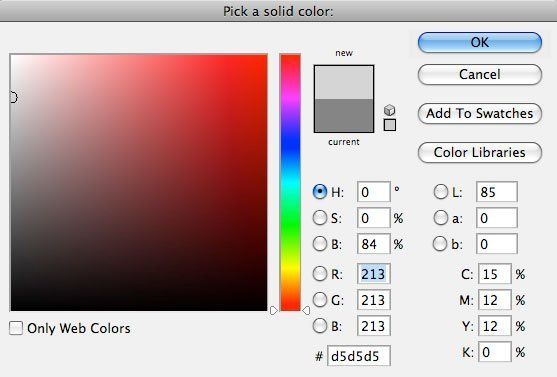Select the G green radio button
This screenshot has height=377, width=557.
click(x=320, y=300)
